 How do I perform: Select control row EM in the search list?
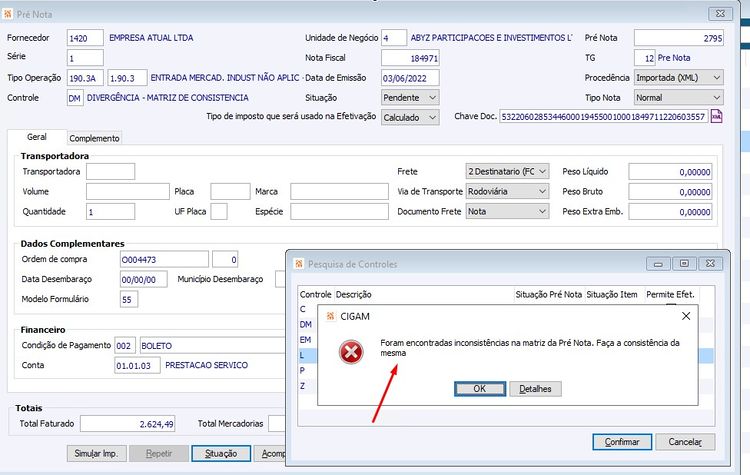(305, 340)
